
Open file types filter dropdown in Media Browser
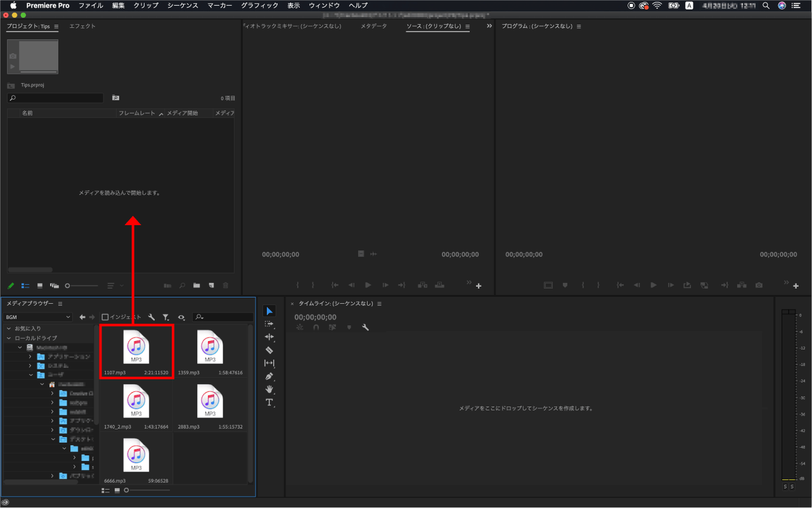pyautogui.click(x=165, y=317)
